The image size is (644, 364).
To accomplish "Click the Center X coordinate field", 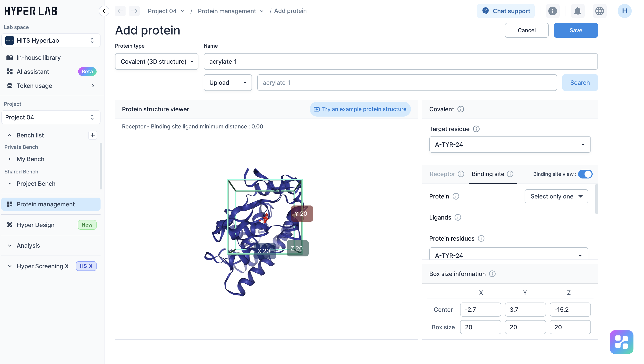I will point(480,310).
